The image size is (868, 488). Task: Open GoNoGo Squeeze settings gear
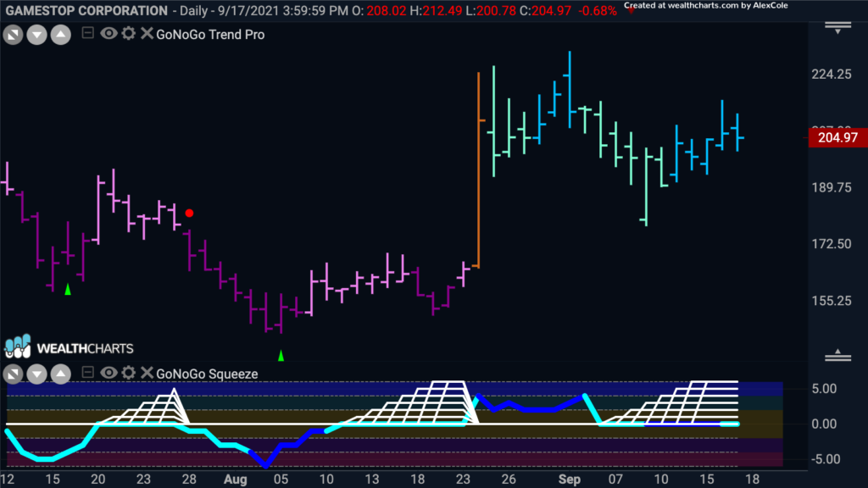pyautogui.click(x=129, y=373)
